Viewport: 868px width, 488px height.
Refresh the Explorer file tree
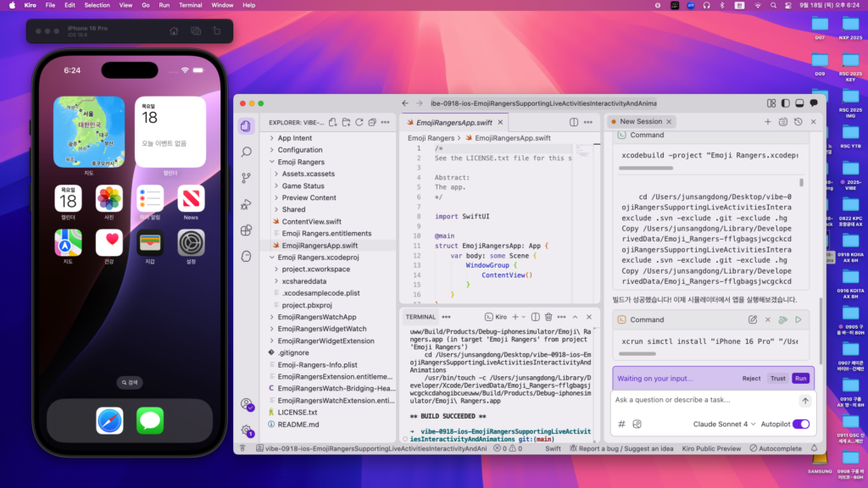[359, 122]
